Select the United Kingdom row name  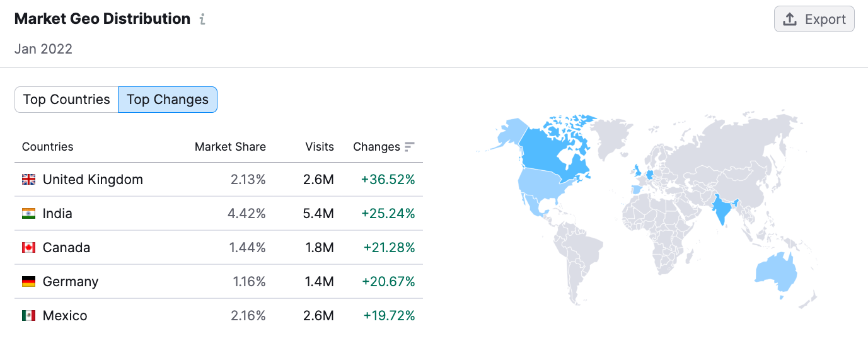[x=93, y=180]
